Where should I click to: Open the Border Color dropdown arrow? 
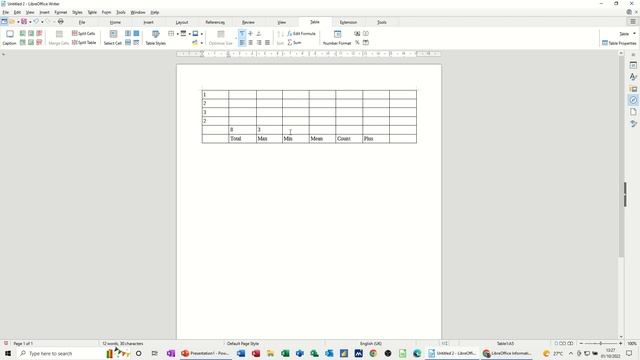point(202,34)
